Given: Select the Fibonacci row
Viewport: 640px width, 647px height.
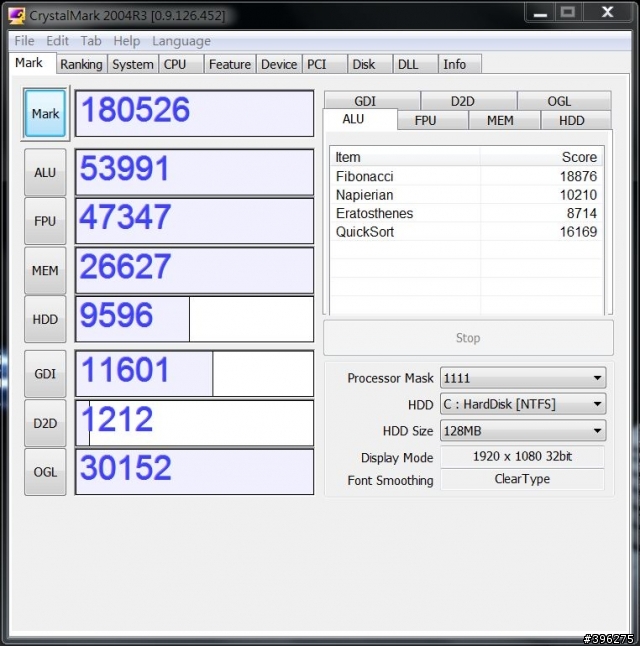Looking at the screenshot, I should (x=466, y=176).
